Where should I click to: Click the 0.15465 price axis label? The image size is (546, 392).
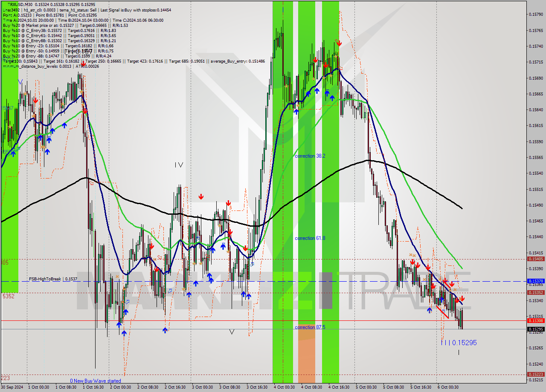(536, 221)
